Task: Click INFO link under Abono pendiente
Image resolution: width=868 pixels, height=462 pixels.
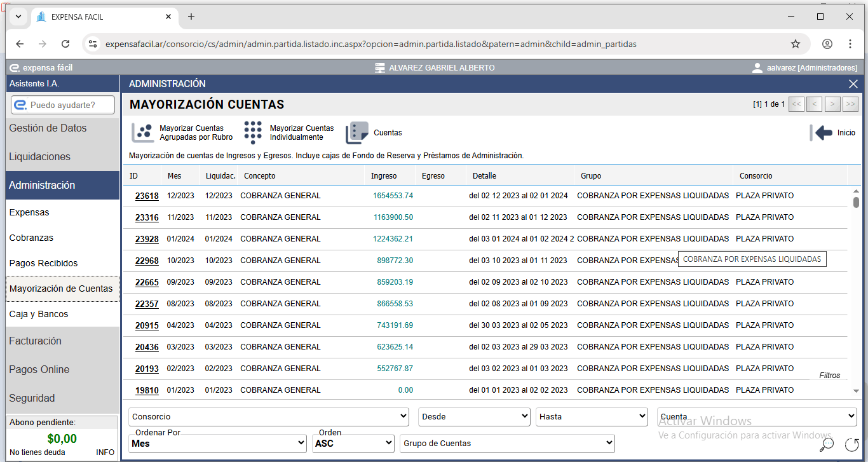Action: pos(105,452)
